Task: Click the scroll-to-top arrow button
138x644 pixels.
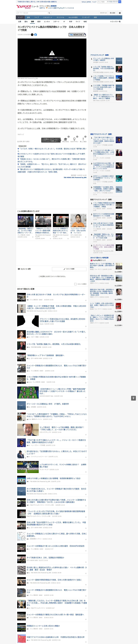Action: (133, 398)
